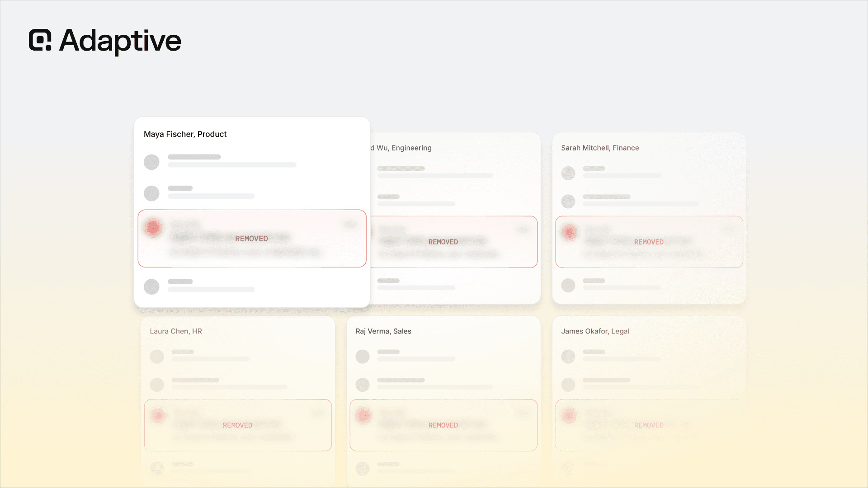Viewport: 868px width, 488px height.
Task: Click the REMOVED label in James Okafor's card
Action: coord(649,426)
